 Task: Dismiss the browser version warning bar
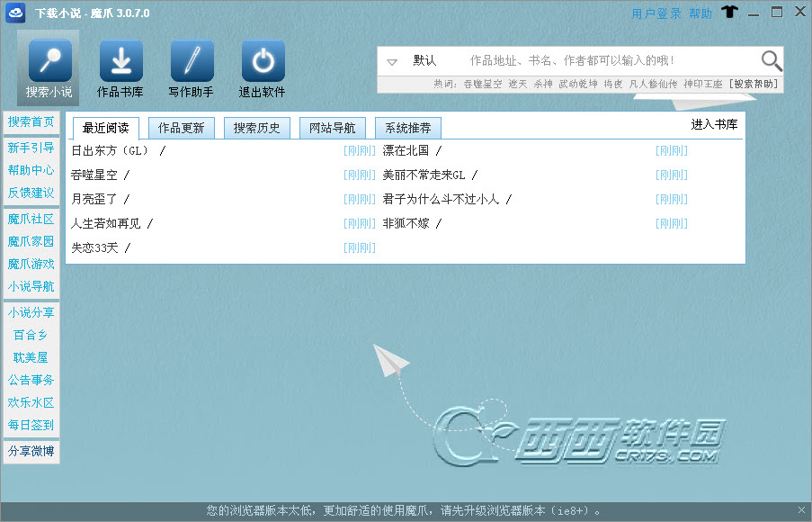(x=801, y=510)
